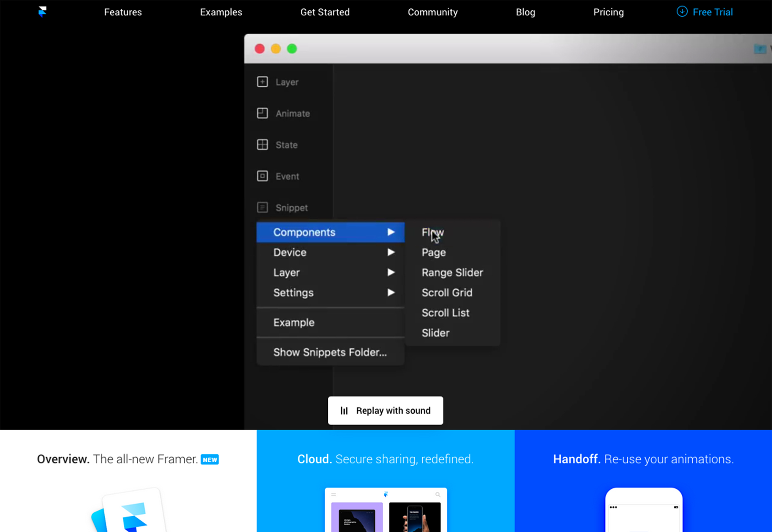Image resolution: width=772 pixels, height=532 pixels.
Task: Click the Replay with sound button
Action: (x=386, y=411)
